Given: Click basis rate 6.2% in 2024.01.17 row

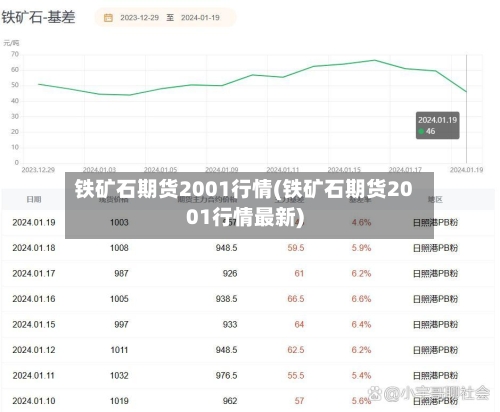Looking at the screenshot, I should [x=361, y=274].
